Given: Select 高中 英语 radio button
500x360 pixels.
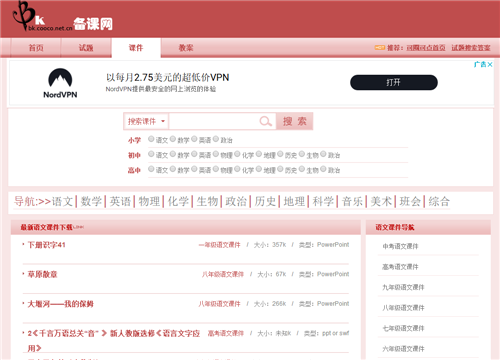Looking at the screenshot, I should [x=194, y=169].
